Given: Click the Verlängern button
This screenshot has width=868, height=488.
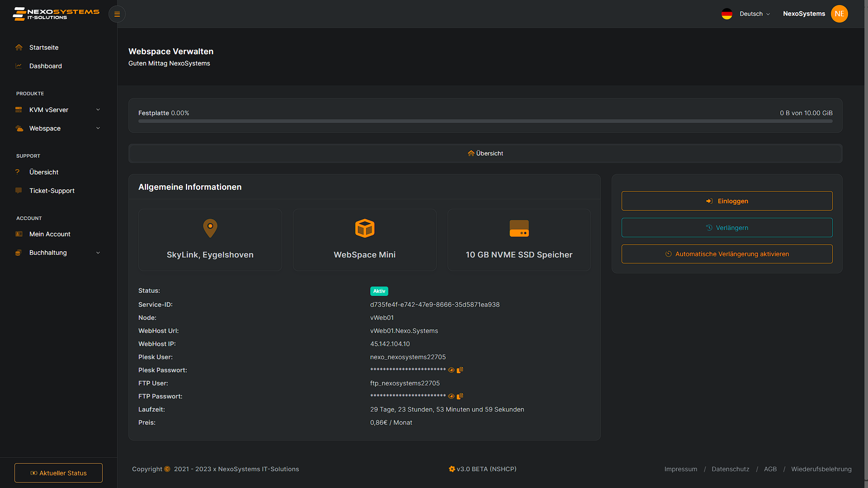Looking at the screenshot, I should [x=727, y=228].
